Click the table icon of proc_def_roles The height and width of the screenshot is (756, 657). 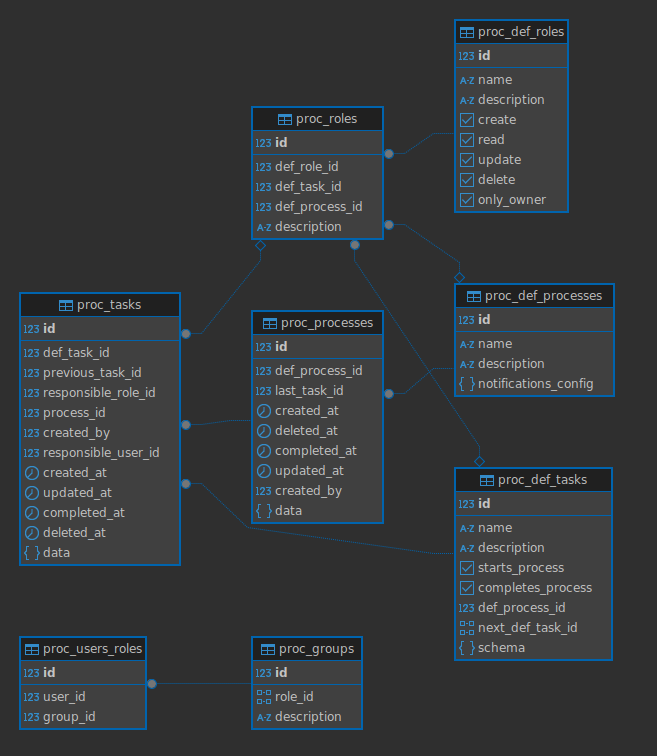tap(467, 32)
